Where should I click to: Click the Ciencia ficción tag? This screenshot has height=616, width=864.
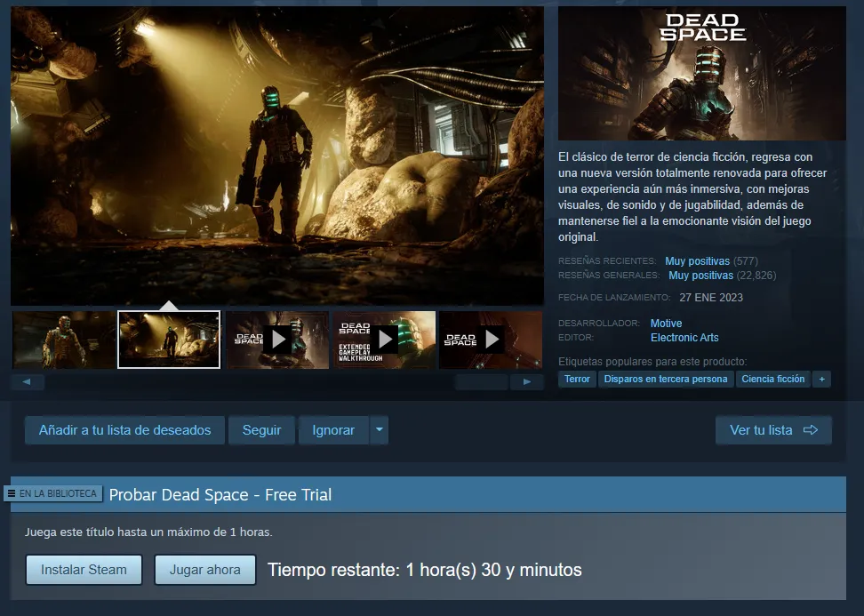click(772, 380)
